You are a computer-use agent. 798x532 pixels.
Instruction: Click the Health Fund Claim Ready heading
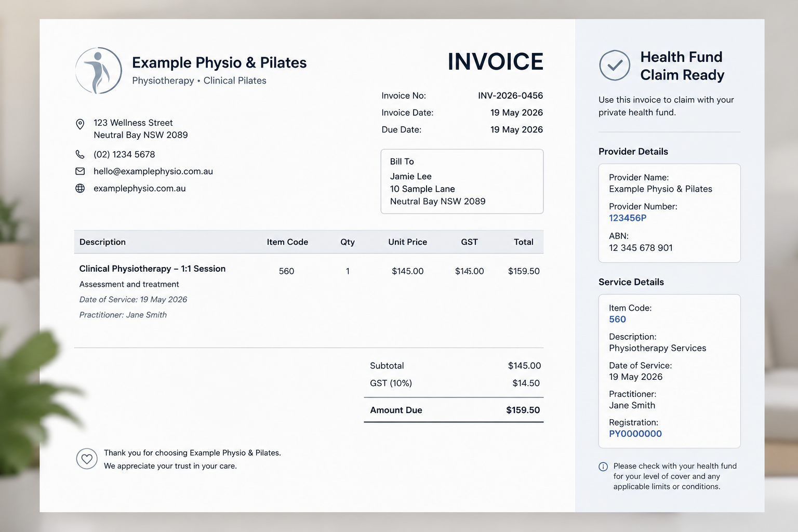(682, 66)
